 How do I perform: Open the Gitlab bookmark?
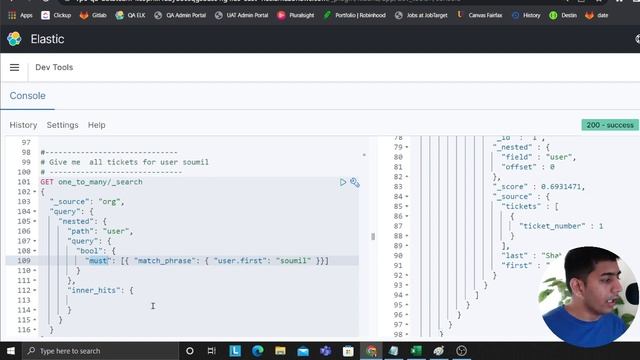[93, 15]
